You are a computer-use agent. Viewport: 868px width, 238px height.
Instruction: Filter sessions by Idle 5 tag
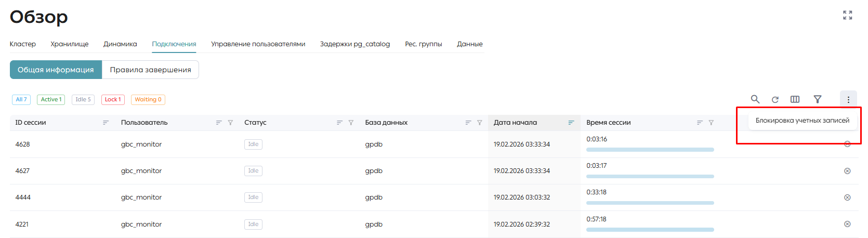click(83, 99)
